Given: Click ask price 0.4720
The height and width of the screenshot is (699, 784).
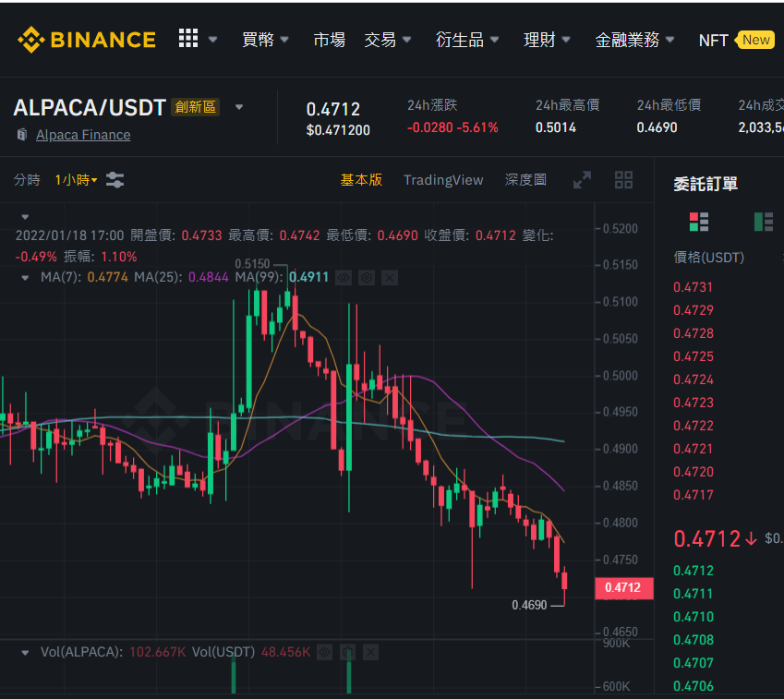Looking at the screenshot, I should pos(693,472).
